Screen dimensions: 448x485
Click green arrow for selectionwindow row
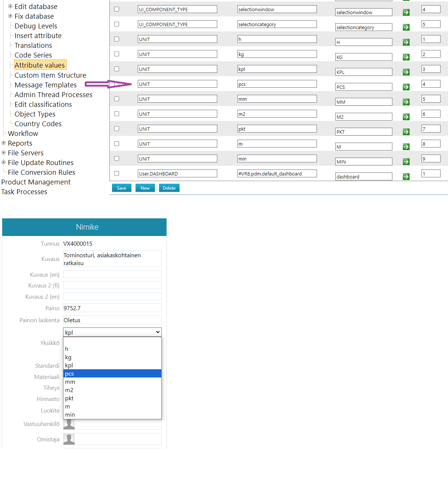pyautogui.click(x=406, y=12)
